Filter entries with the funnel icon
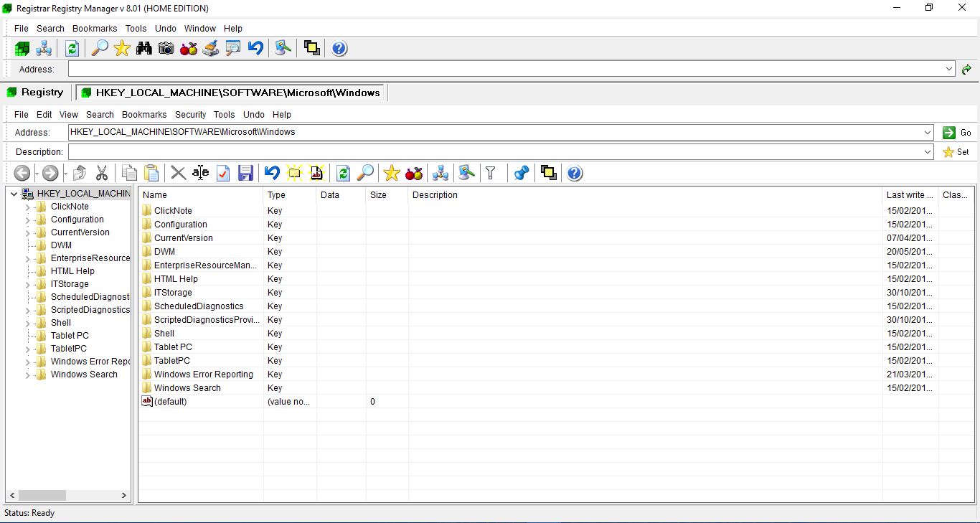 coord(491,172)
